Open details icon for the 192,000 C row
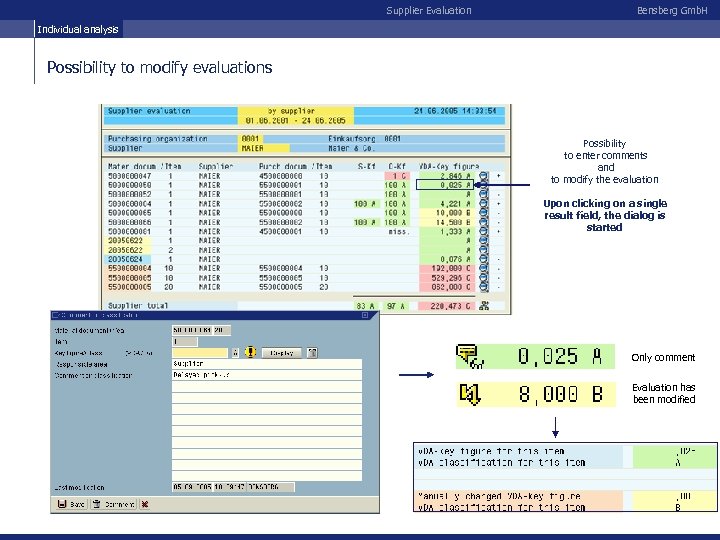This screenshot has width=720, height=540. [x=484, y=269]
